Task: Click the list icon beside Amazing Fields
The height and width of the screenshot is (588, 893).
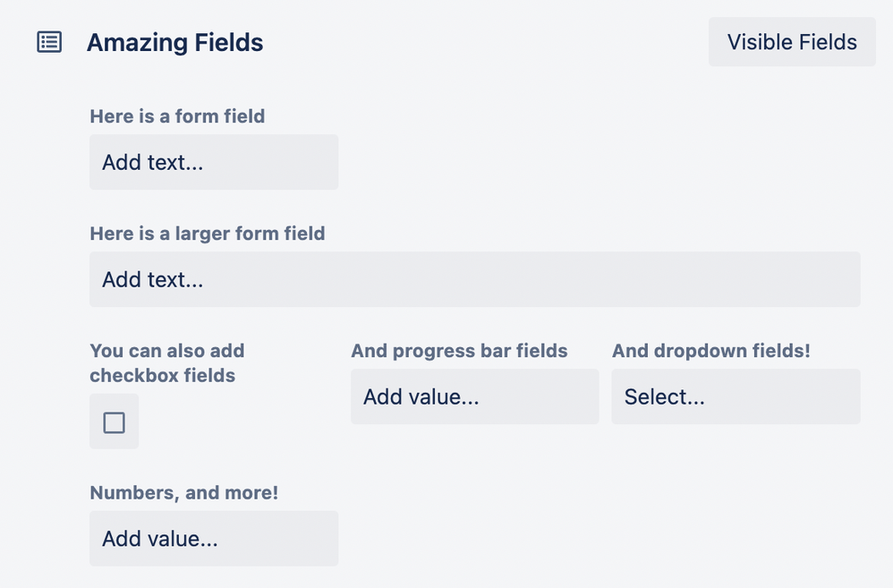Action: (x=49, y=42)
